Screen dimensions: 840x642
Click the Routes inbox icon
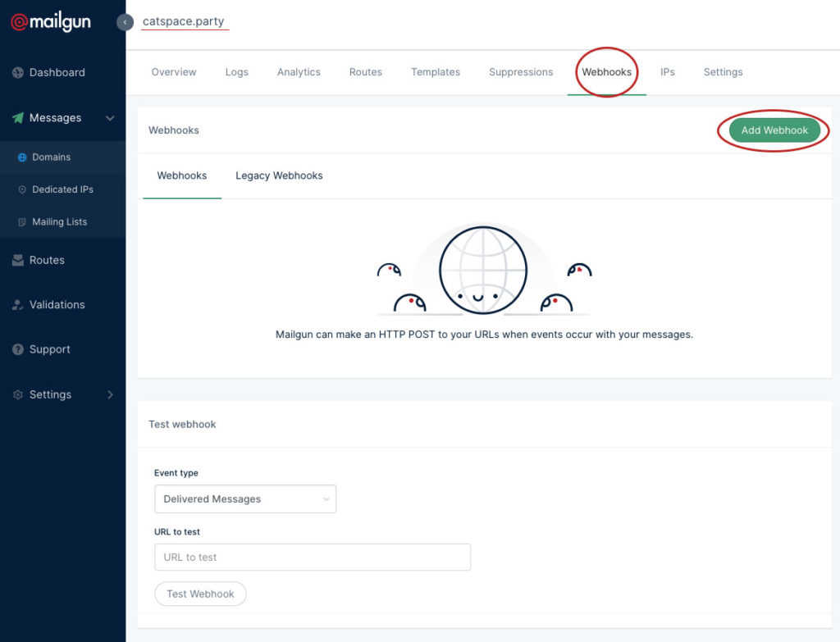tap(18, 260)
